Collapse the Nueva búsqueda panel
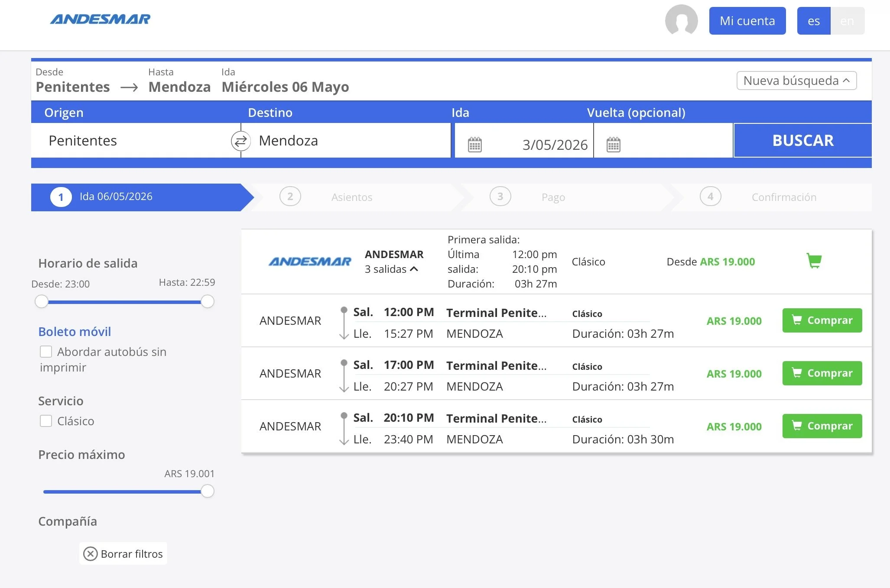 (796, 81)
